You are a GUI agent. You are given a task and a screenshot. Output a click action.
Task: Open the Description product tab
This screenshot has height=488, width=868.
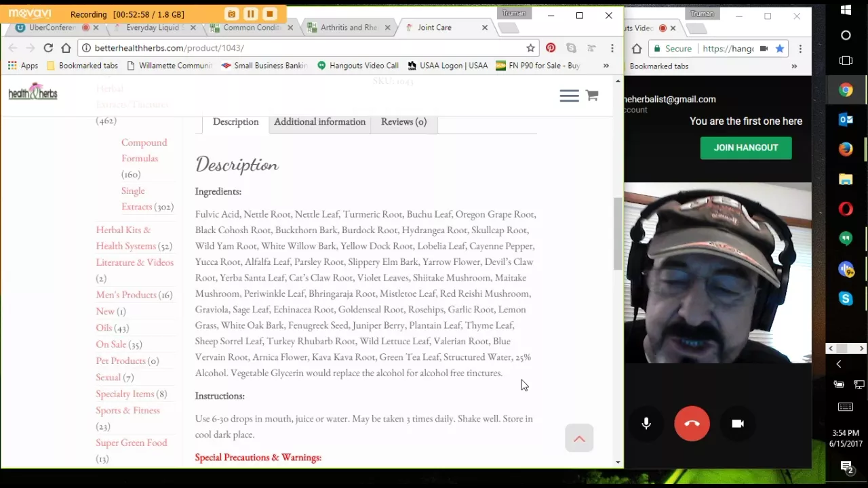tap(235, 122)
